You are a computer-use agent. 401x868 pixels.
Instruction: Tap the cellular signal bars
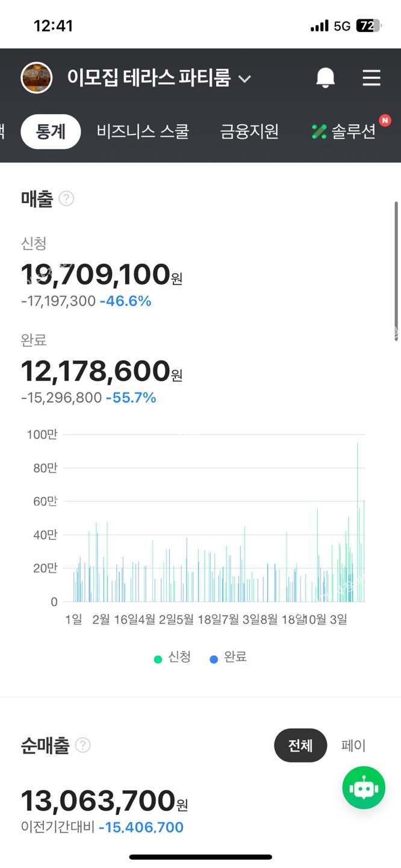[319, 26]
